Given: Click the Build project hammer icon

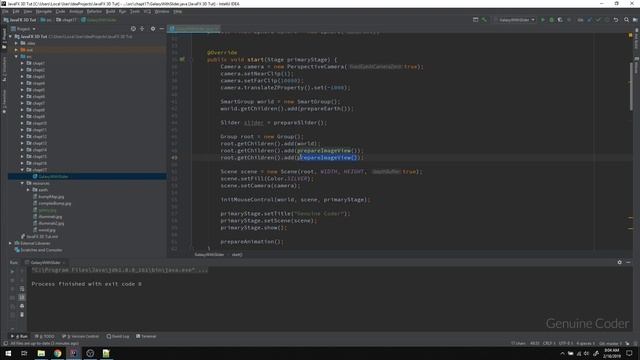Looking at the screenshot, I should pyautogui.click(x=484, y=20).
